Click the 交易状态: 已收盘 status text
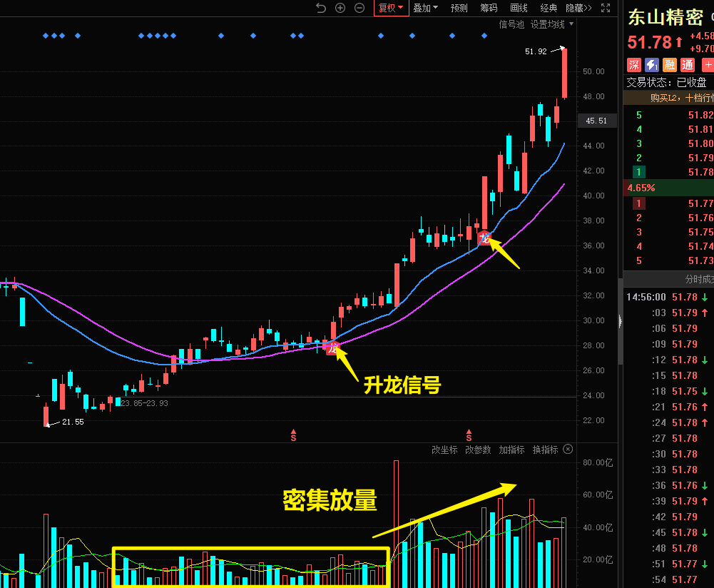 [667, 82]
